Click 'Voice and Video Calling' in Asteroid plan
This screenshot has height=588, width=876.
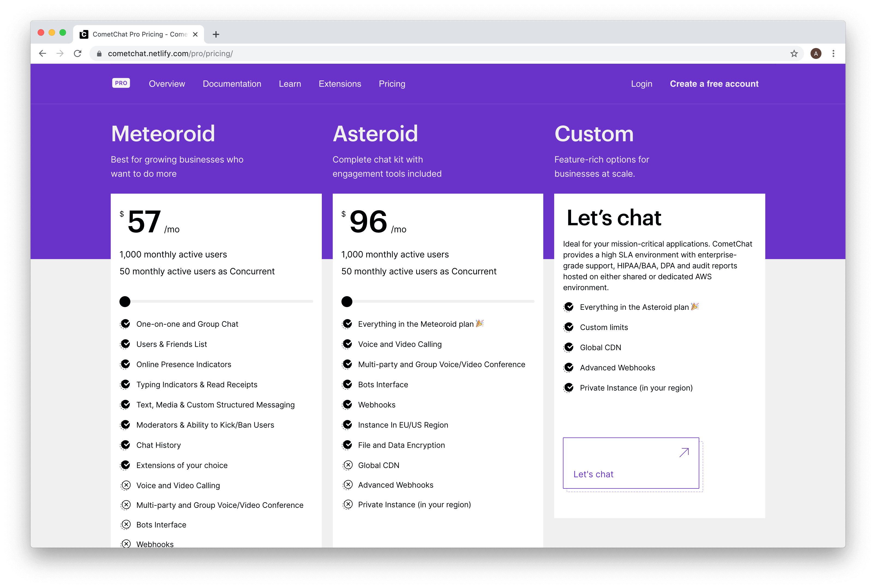tap(400, 344)
